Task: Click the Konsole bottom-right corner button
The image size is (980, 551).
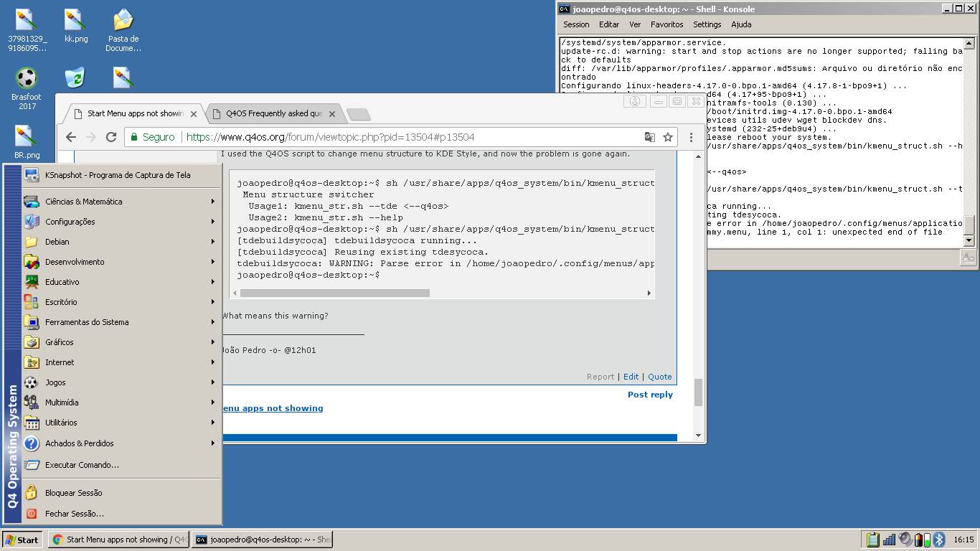Action: pyautogui.click(x=969, y=258)
